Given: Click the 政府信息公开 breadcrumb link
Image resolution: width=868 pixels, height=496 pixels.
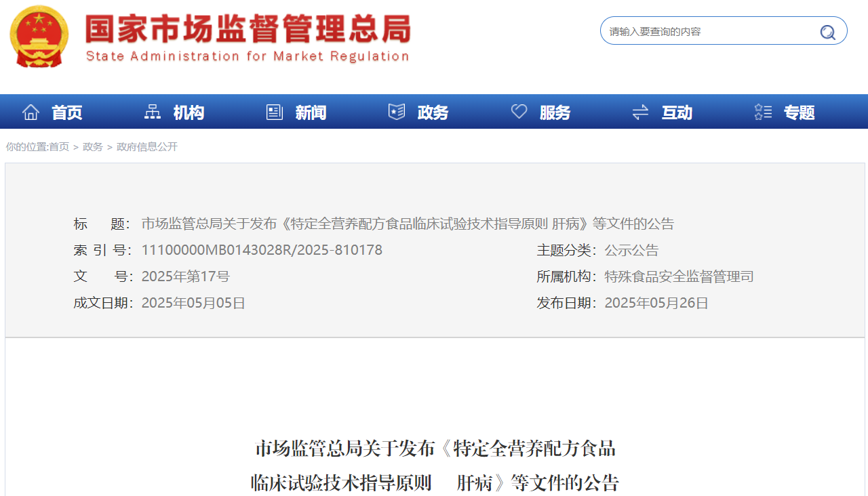Looking at the screenshot, I should click(x=147, y=147).
